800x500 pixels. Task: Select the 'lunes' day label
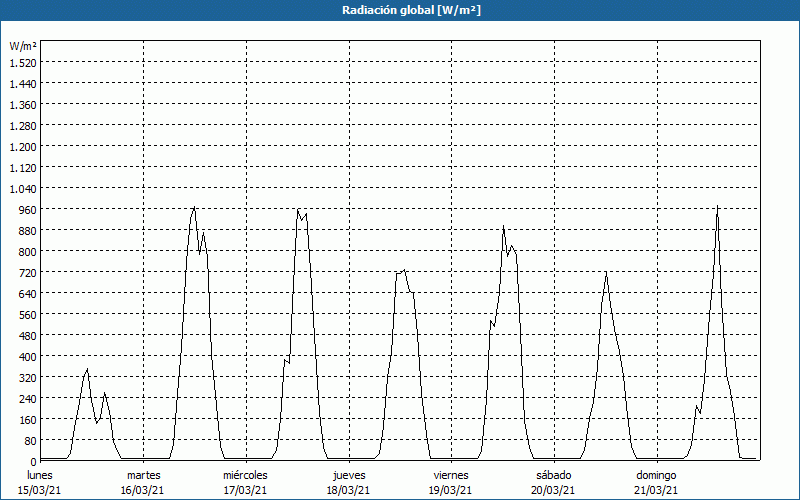click(40, 475)
